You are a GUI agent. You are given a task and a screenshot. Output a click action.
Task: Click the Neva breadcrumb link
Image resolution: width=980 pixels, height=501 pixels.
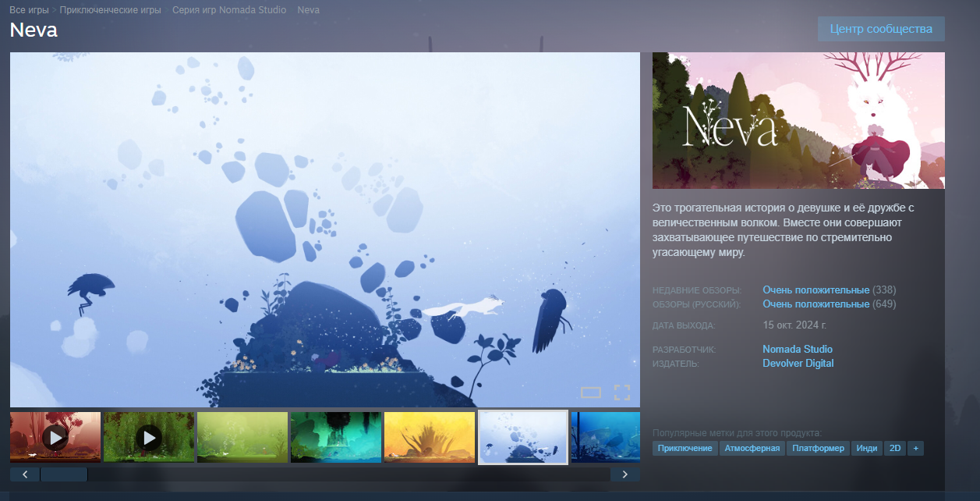(309, 10)
